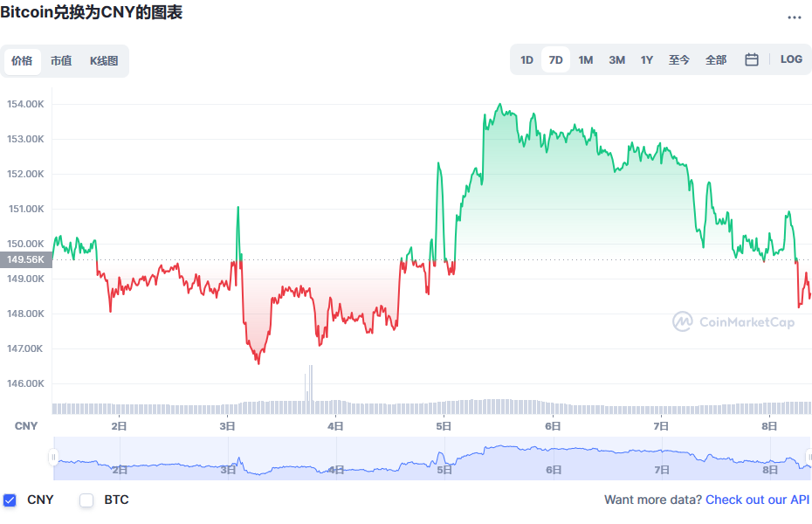Switch to the K线图 candlestick tab
Viewport: 812px width, 524px height.
[104, 61]
